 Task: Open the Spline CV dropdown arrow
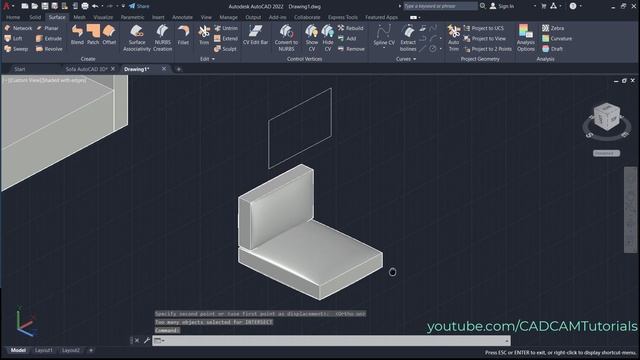point(384,48)
